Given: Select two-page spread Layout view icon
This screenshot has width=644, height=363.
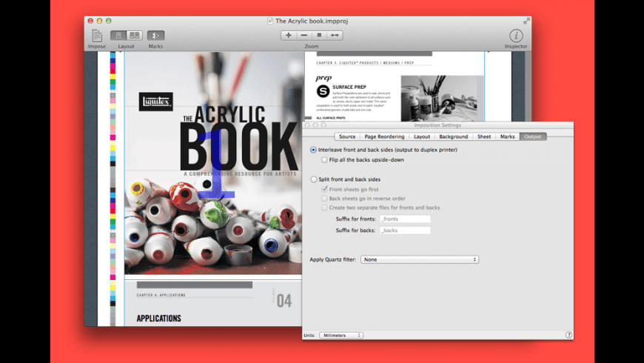Looking at the screenshot, I should point(134,36).
